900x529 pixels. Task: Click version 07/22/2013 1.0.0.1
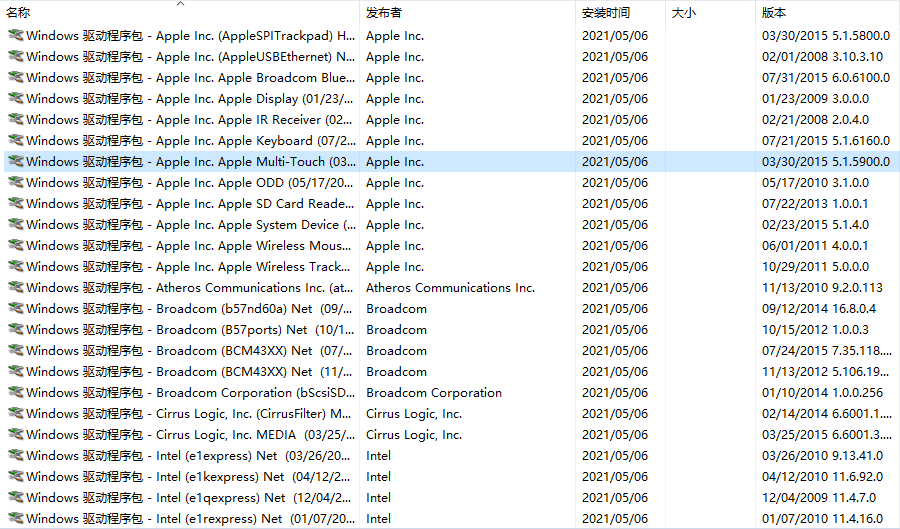(814, 204)
